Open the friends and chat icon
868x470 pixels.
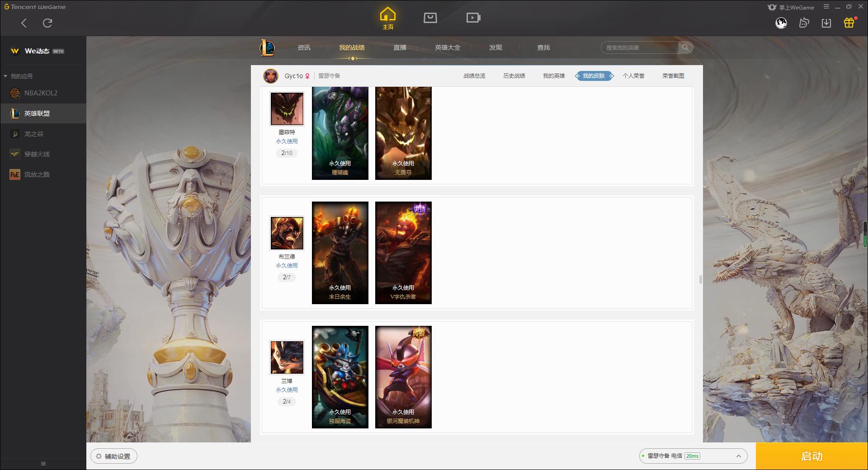(x=804, y=23)
